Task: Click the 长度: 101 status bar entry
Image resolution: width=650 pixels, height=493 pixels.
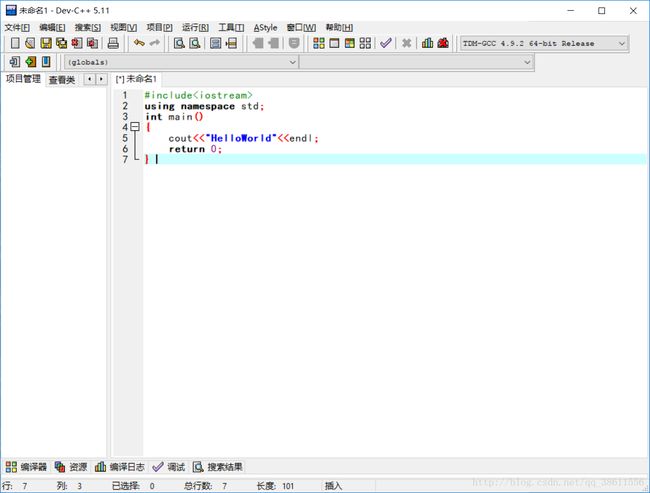Action: (x=275, y=486)
